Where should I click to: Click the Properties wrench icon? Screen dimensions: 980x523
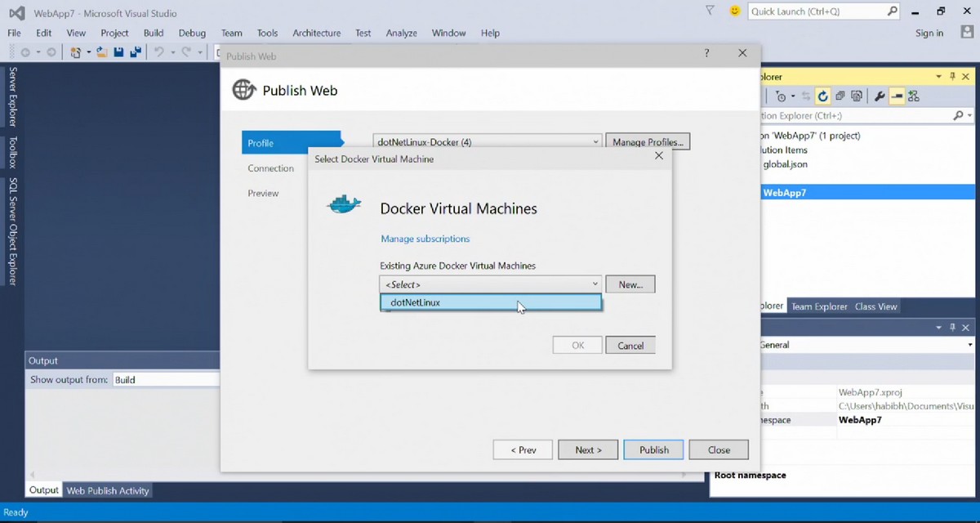(x=880, y=96)
